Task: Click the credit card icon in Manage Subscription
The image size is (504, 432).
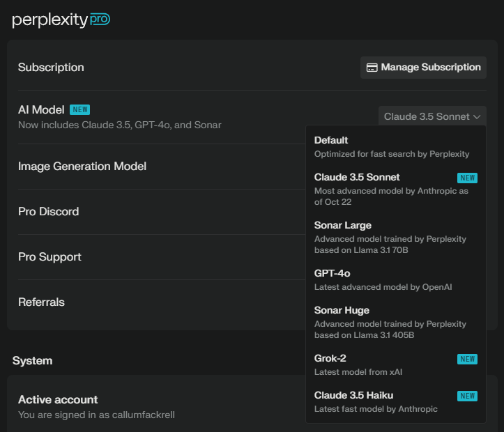Action: coord(372,68)
